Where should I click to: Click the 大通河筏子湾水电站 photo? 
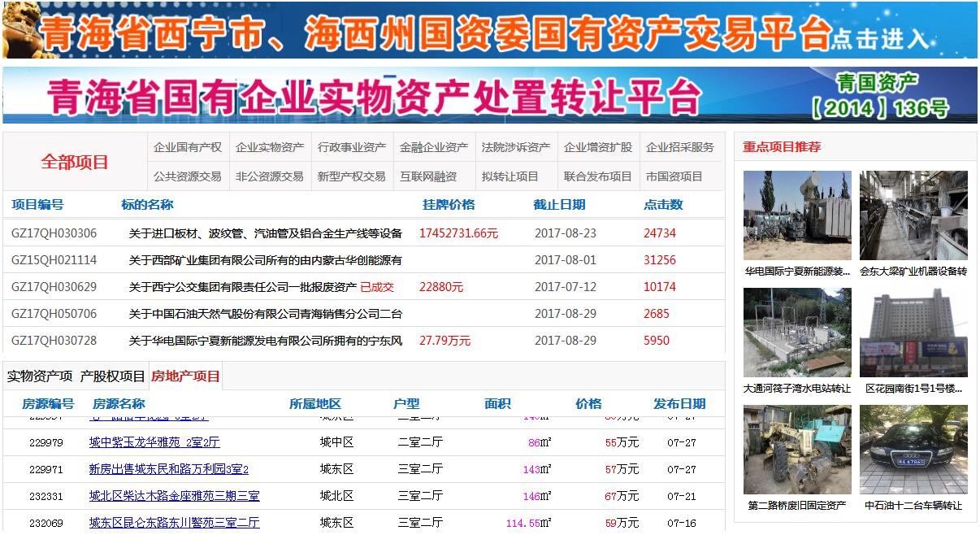tap(797, 332)
